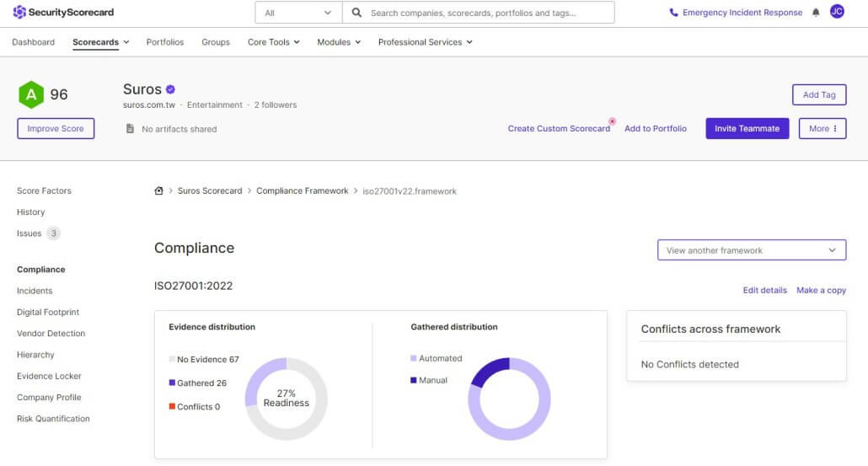Click the More button's vertical dots

pos(835,128)
